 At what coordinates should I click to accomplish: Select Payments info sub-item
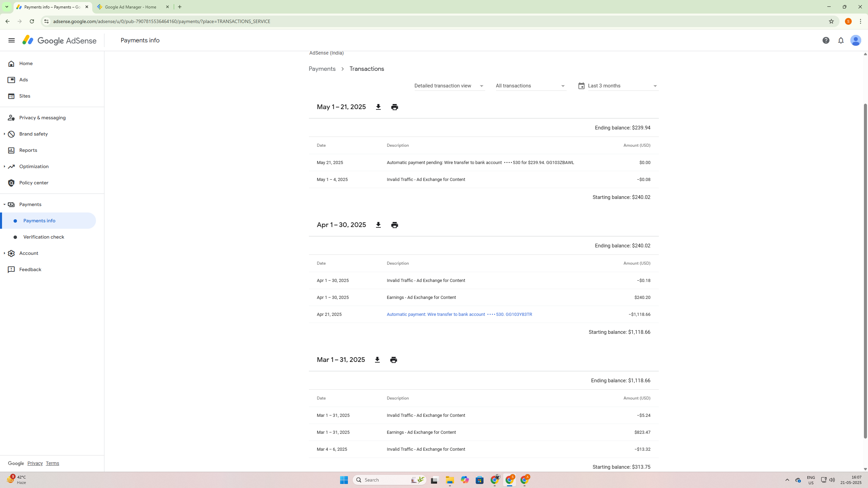point(48,221)
